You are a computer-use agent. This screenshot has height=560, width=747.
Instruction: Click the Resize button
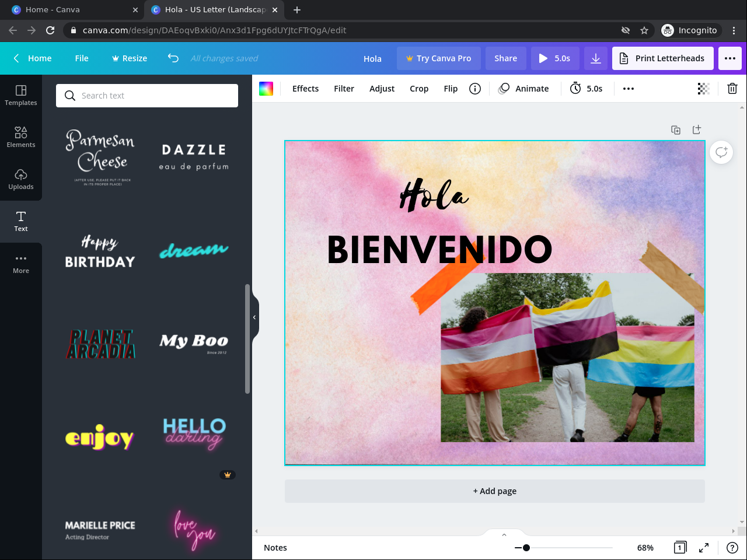[130, 58]
